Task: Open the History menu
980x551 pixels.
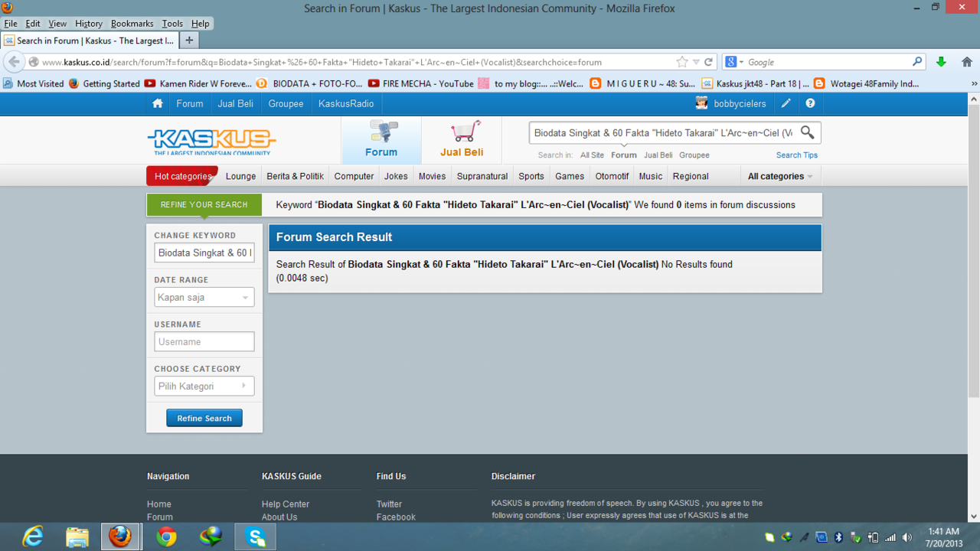Action: (x=89, y=24)
